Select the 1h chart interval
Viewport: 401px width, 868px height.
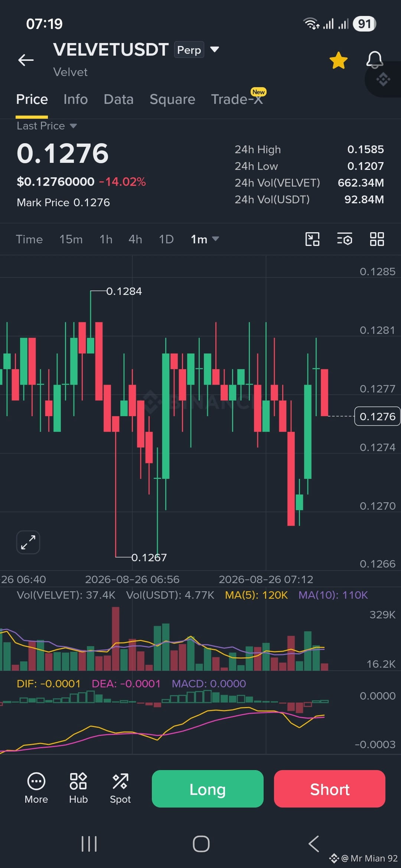(106, 239)
